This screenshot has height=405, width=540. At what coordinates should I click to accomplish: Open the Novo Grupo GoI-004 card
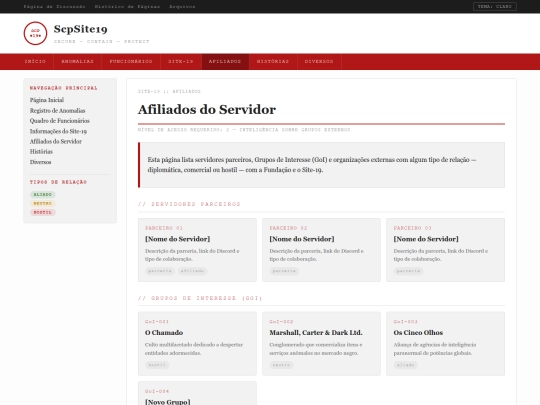point(197,393)
